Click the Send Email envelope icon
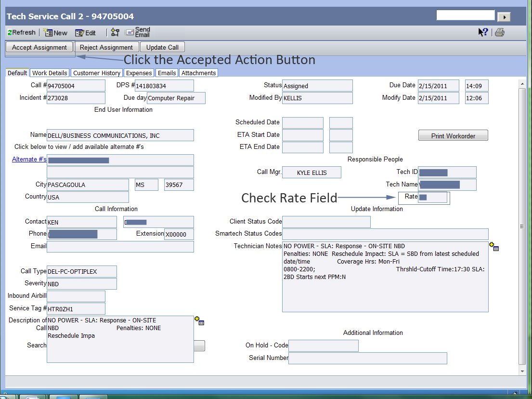This screenshot has width=532, height=399. pos(130,32)
